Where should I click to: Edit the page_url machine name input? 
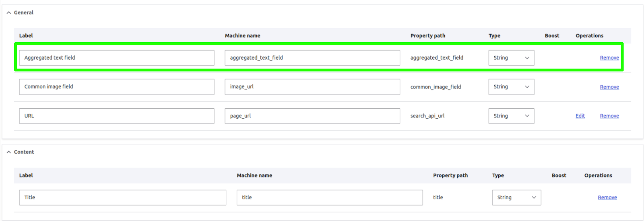[x=312, y=116]
